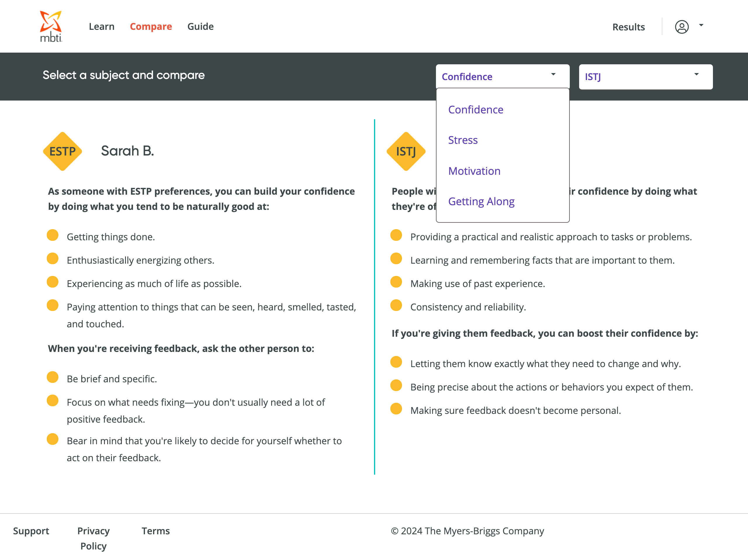748x560 pixels.
Task: Open the Compare navigation tab
Action: click(151, 26)
